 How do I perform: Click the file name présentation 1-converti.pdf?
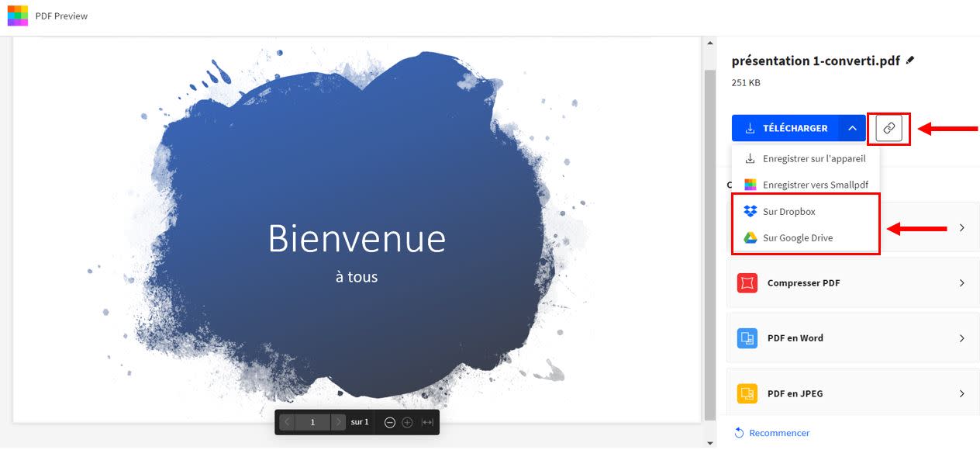coord(816,61)
